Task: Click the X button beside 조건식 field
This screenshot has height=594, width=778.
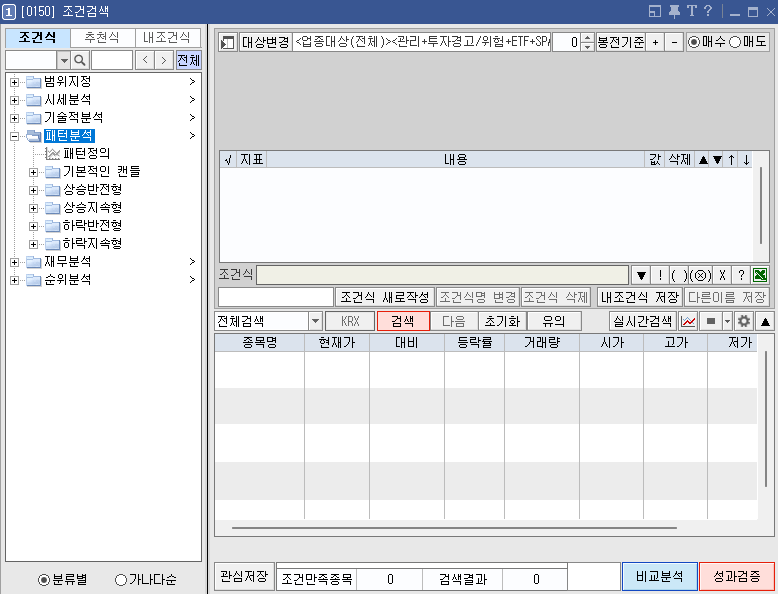Action: click(x=722, y=275)
